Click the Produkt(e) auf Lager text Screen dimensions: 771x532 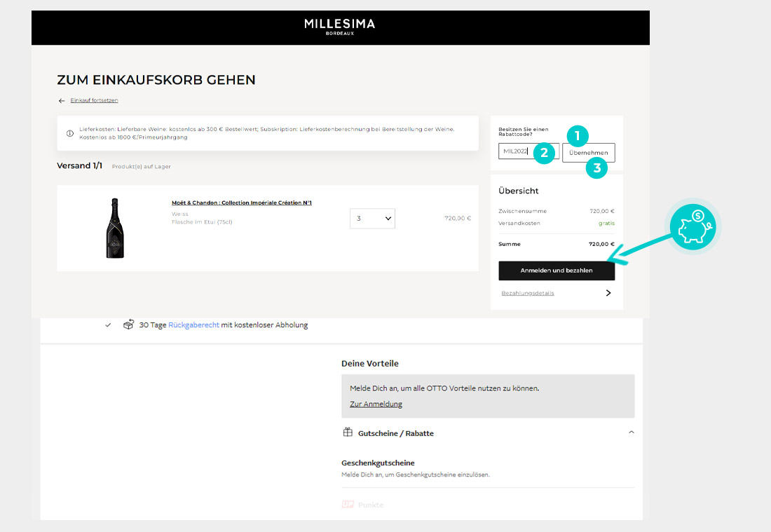coord(141,167)
